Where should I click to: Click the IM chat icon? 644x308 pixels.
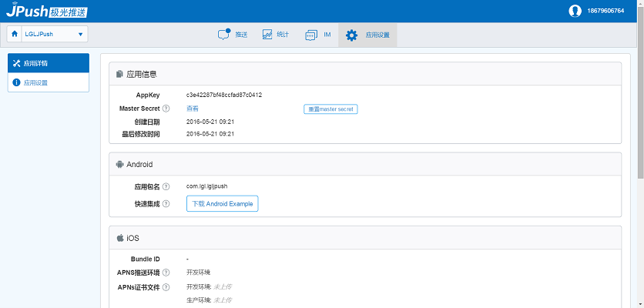pyautogui.click(x=311, y=35)
